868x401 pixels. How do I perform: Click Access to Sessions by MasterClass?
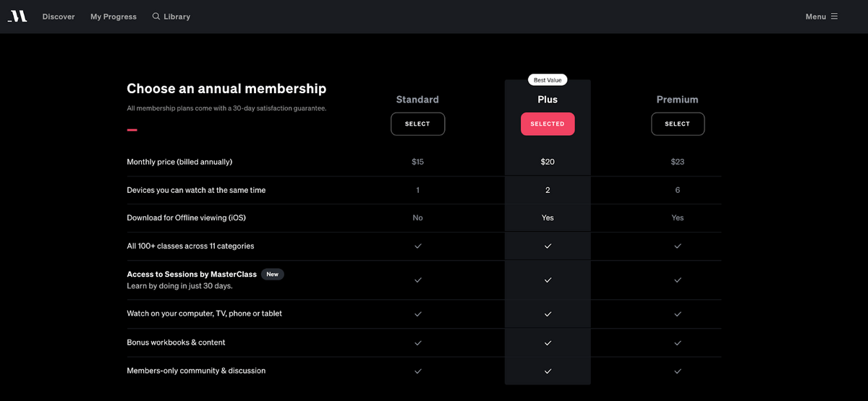pos(192,275)
